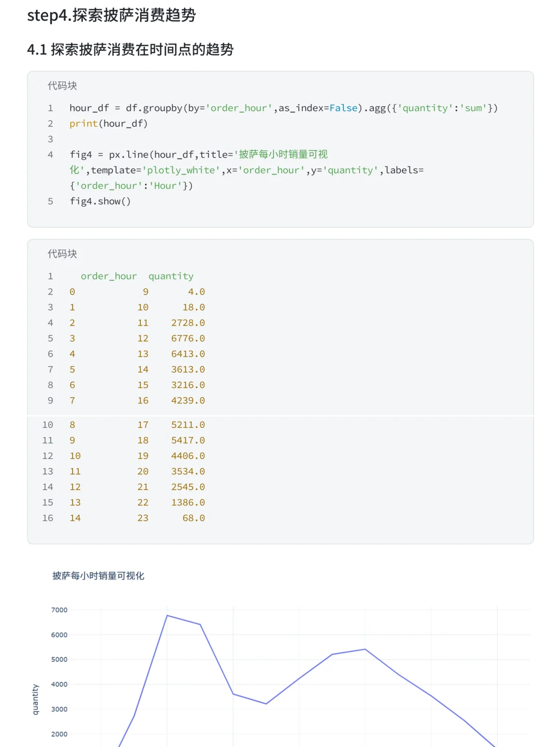Viewport: 560px width, 747px height.
Task: Click the 68.0 value for hour 23
Action: coord(194,518)
